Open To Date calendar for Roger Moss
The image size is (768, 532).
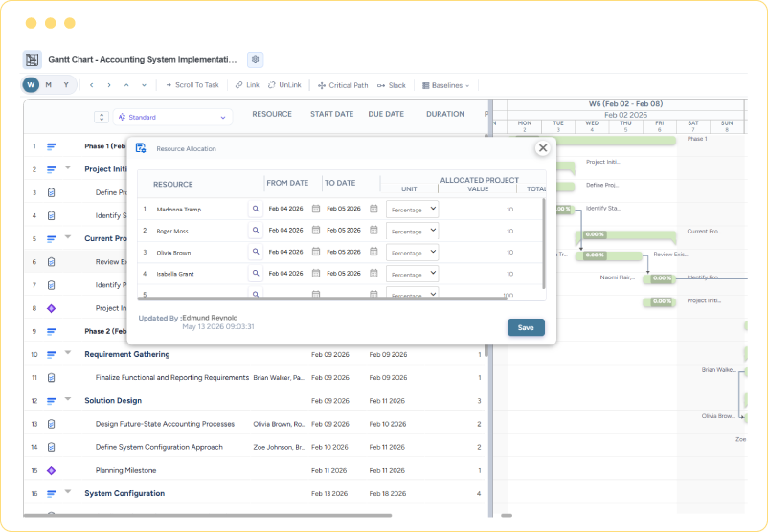[373, 230]
